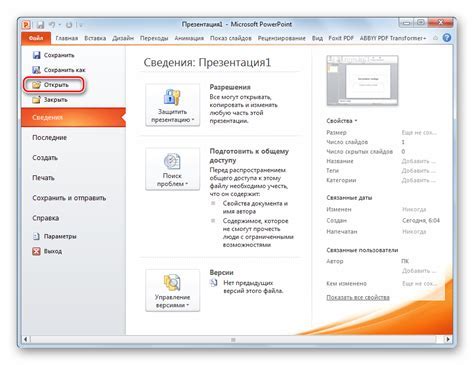Click the presentation preview thumbnail
Image resolution: width=474 pixels, height=365 pixels.
tap(362, 80)
